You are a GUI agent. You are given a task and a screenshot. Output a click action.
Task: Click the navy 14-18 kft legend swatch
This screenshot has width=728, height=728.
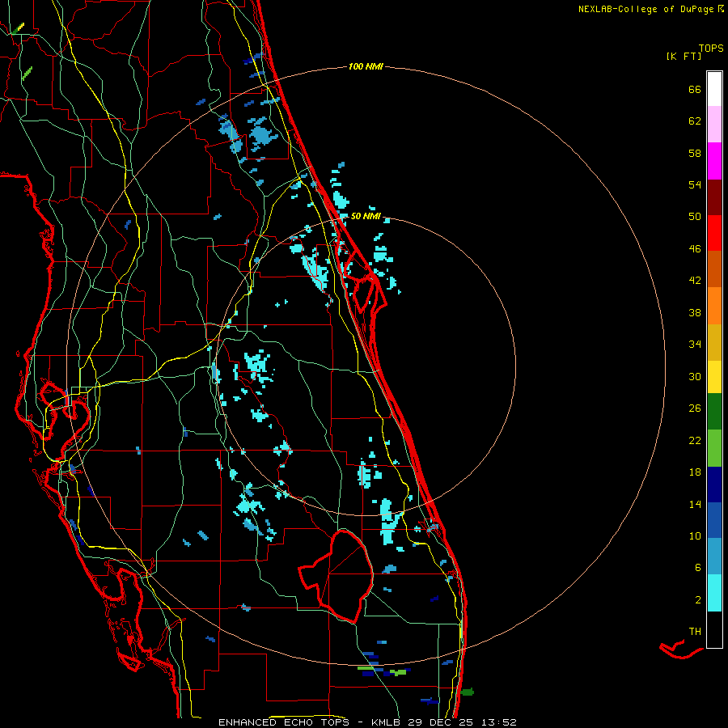[x=714, y=485]
